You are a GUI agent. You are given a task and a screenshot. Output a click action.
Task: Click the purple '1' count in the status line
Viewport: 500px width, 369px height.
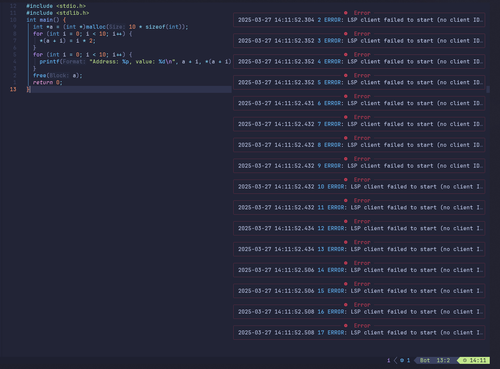(x=388, y=360)
